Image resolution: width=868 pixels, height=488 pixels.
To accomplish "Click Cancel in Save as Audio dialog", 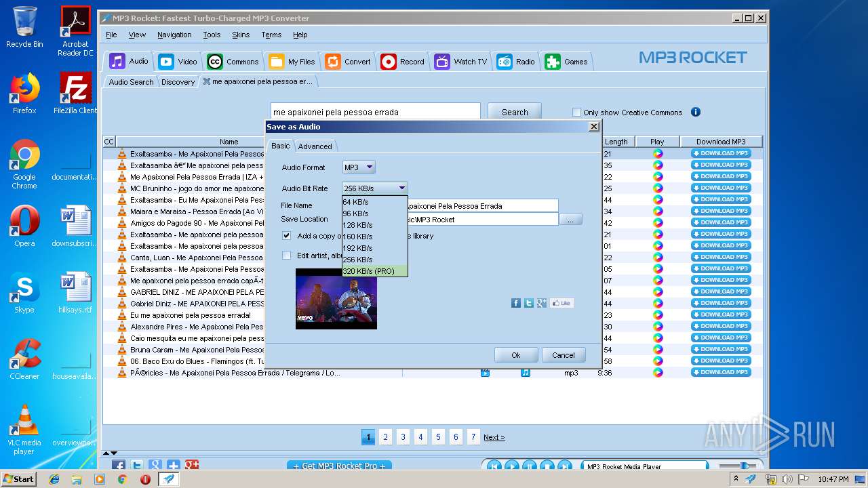I will point(564,355).
